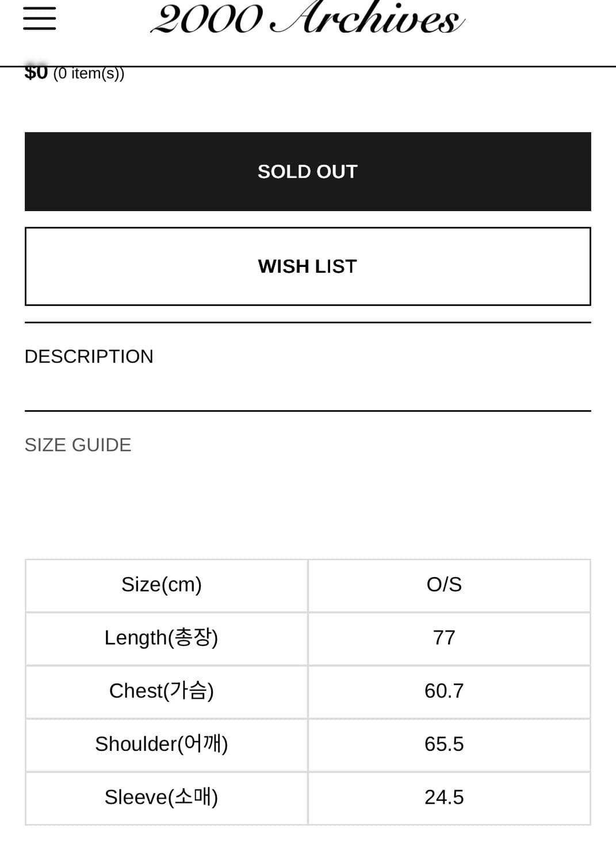Viewport: 616px width, 863px height.
Task: Click the (0 item(s)) count text
Action: click(x=89, y=74)
